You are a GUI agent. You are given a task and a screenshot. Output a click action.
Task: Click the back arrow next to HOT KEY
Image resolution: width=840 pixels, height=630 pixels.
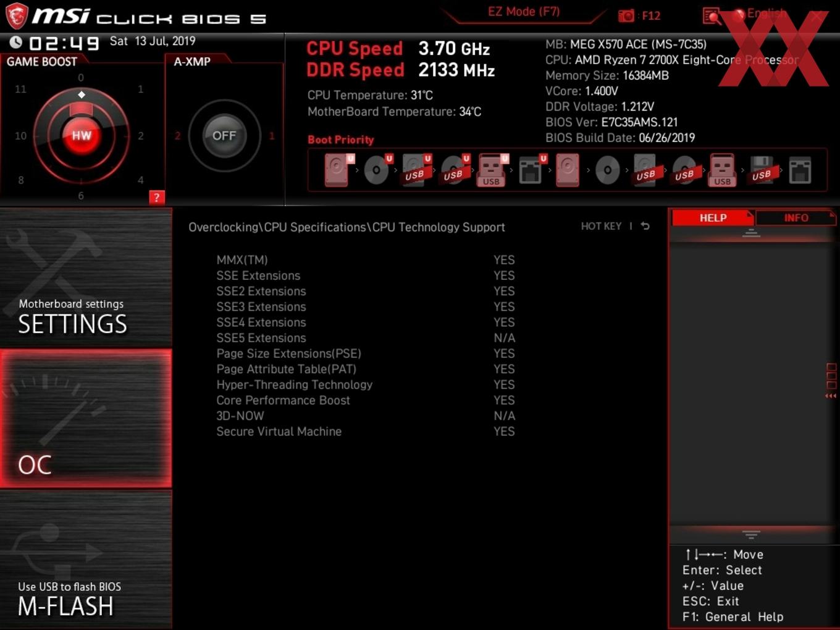click(x=645, y=226)
